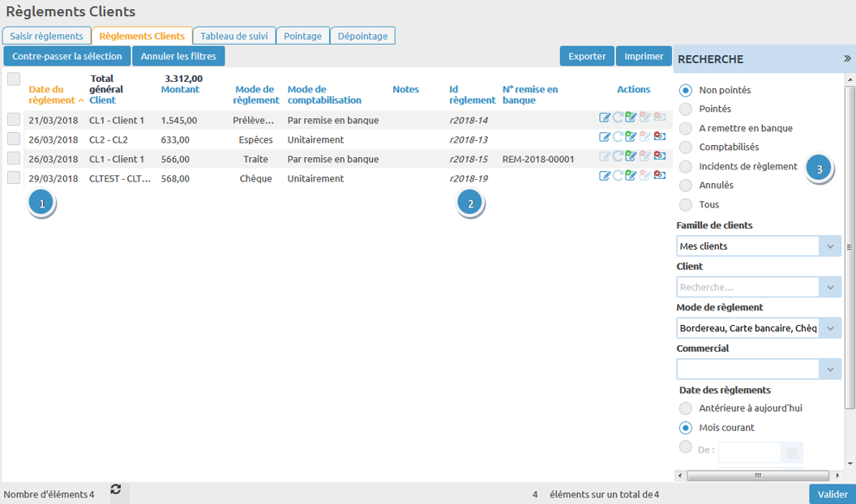Check the select-all checkbox in the table header
The width and height of the screenshot is (856, 504).
point(14,79)
